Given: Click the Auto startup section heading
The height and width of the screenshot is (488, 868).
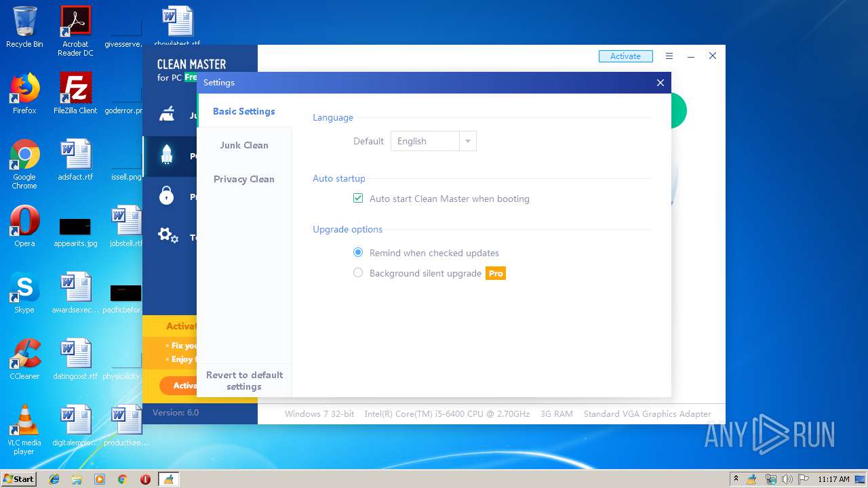Looking at the screenshot, I should (x=339, y=178).
